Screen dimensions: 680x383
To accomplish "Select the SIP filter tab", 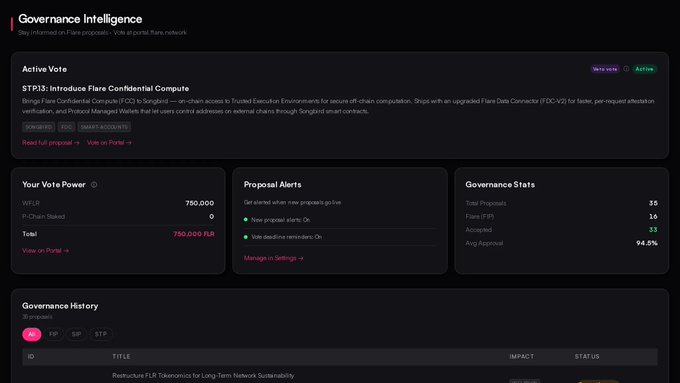I will point(76,334).
